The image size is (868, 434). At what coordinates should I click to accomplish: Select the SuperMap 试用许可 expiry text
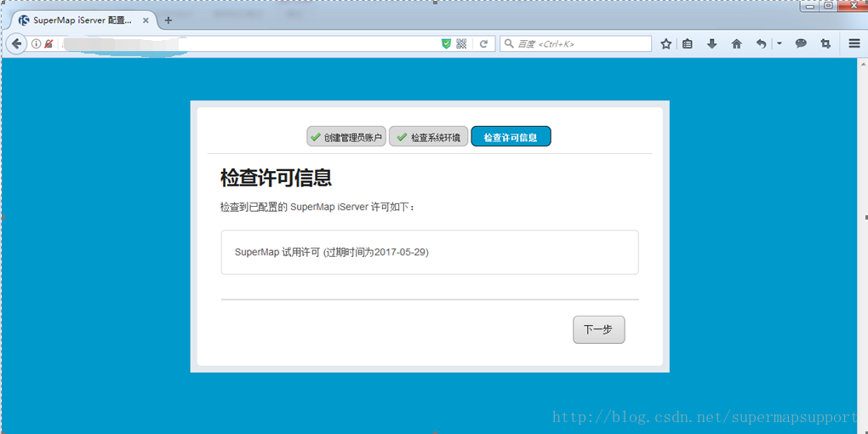pyautogui.click(x=332, y=252)
